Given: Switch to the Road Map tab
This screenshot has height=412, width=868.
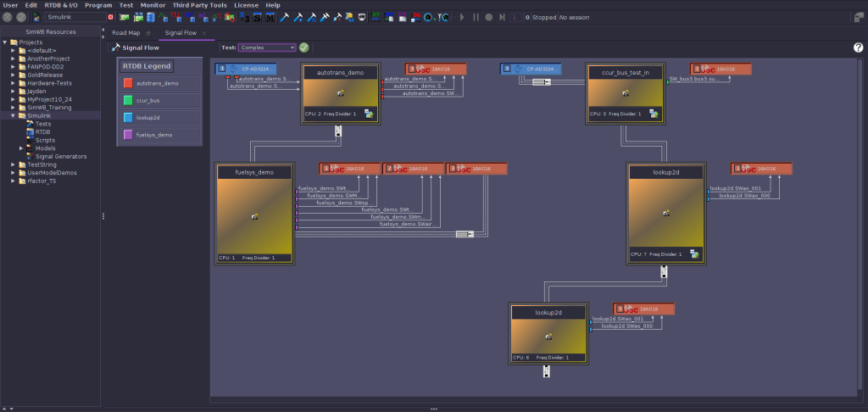Looking at the screenshot, I should tap(126, 33).
